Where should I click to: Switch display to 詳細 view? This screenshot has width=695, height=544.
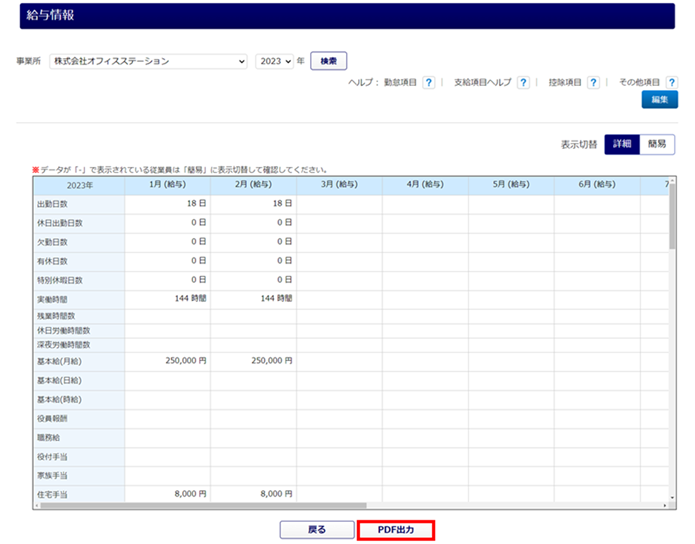[621, 144]
